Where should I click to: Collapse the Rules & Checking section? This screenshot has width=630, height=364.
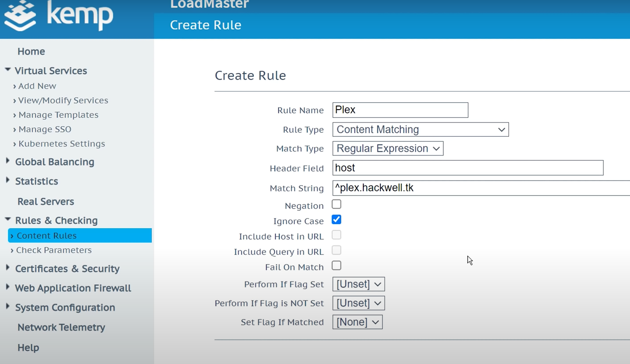pos(8,220)
